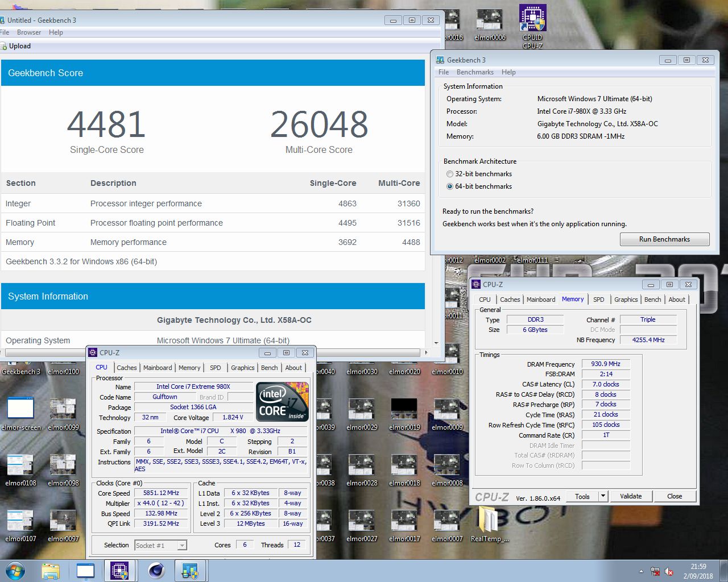Switch to SPD tab in memory CPU-Z window
This screenshot has width=728, height=582.
click(599, 300)
